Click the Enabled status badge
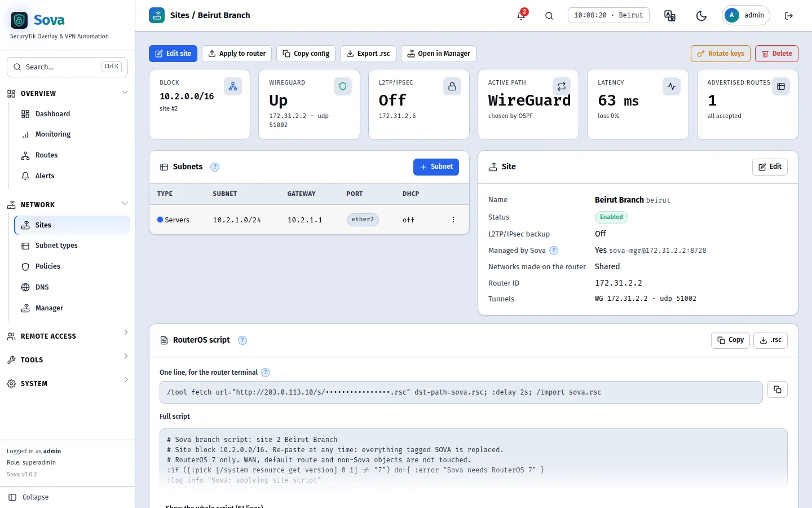Image resolution: width=812 pixels, height=508 pixels. pos(611,217)
